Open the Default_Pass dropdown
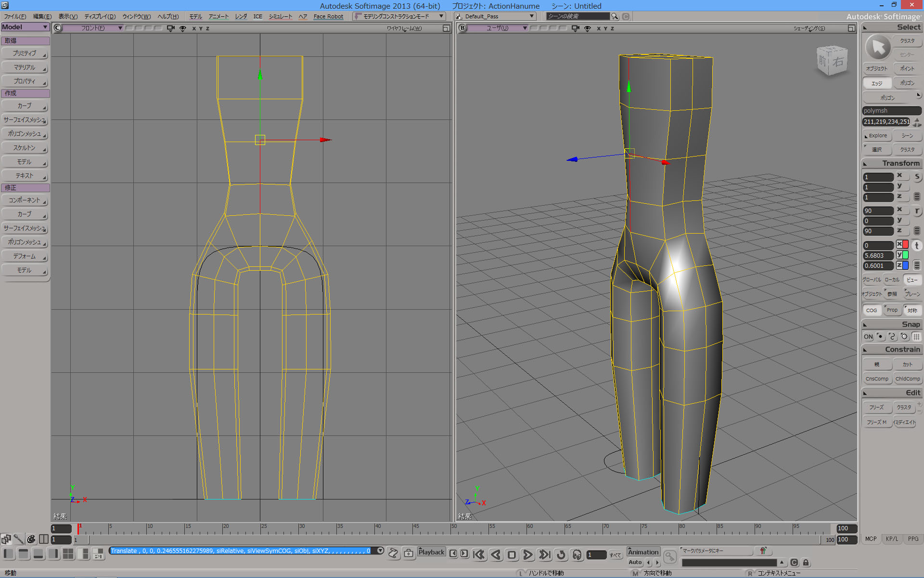Viewport: 924px width, 578px height. click(x=495, y=16)
